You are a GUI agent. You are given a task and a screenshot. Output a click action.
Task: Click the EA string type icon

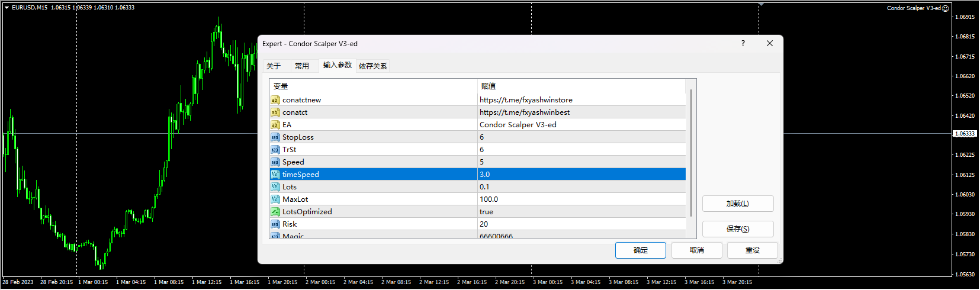point(275,125)
